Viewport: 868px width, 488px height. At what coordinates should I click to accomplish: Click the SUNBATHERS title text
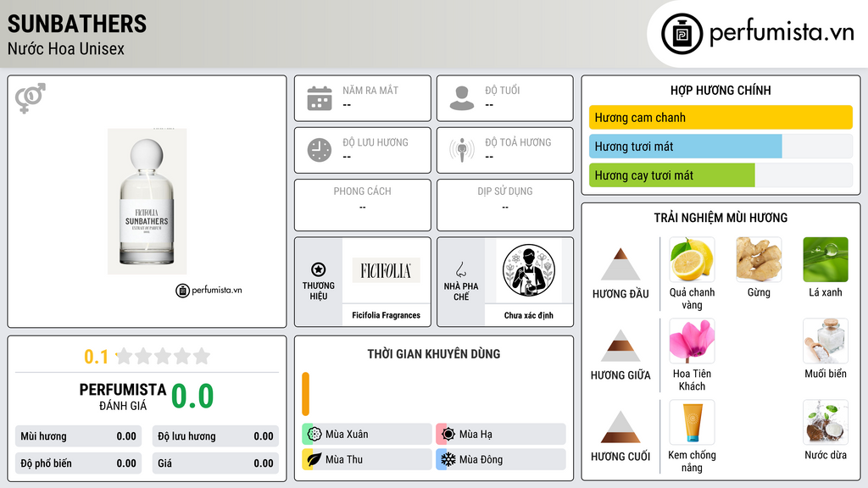tap(77, 24)
